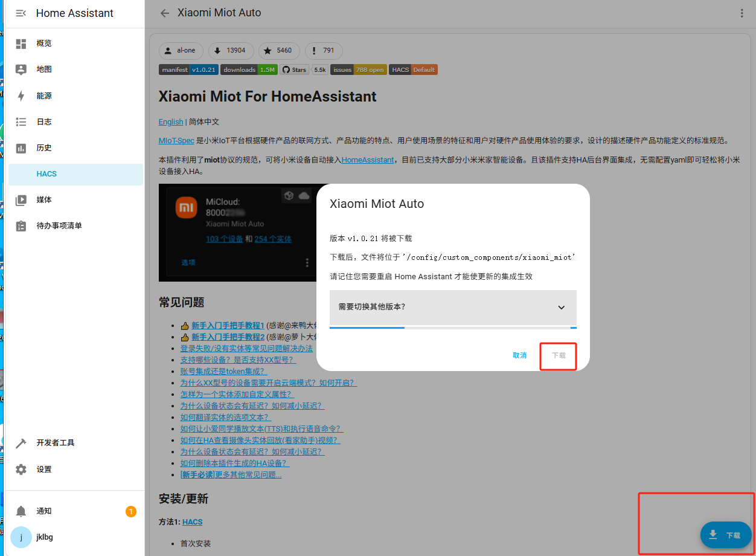The width and height of the screenshot is (756, 556).
Task: Open 如何在HA查看摄像头实体回放 link
Action: 260,441
